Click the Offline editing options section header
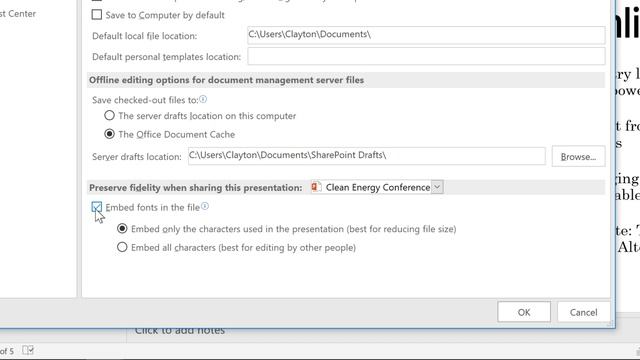640x360 pixels. coord(346,80)
